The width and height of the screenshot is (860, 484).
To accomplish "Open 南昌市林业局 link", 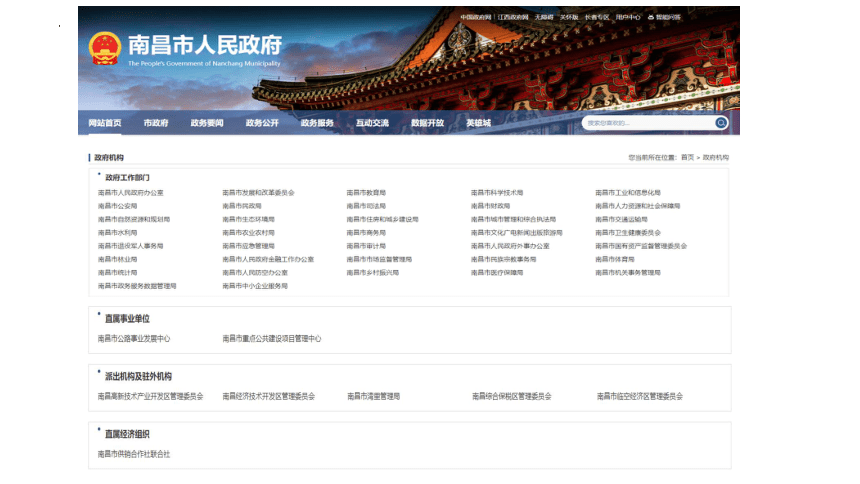I will 117,259.
